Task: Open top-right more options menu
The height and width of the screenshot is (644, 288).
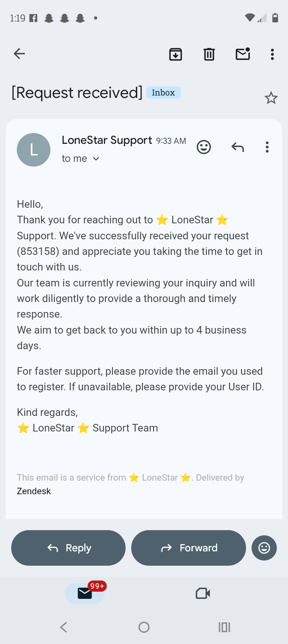Action: click(x=272, y=54)
